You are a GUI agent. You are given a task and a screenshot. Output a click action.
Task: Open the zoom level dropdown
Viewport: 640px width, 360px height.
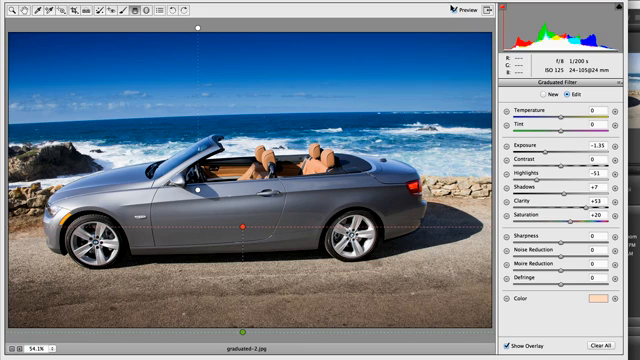[x=52, y=349]
